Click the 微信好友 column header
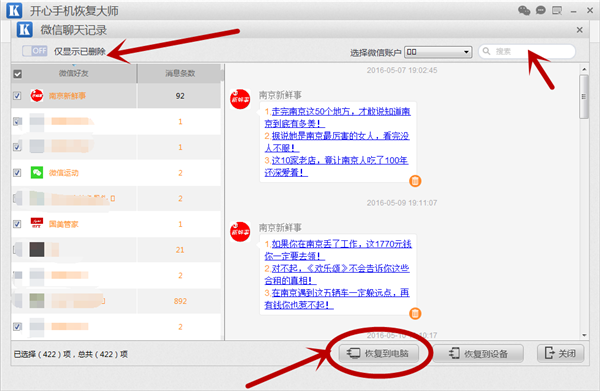 (x=73, y=73)
